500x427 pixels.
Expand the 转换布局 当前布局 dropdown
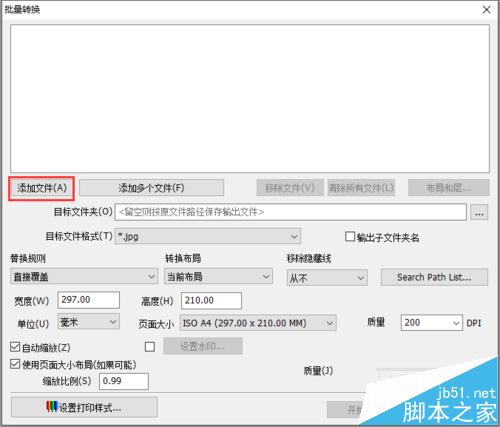point(218,276)
